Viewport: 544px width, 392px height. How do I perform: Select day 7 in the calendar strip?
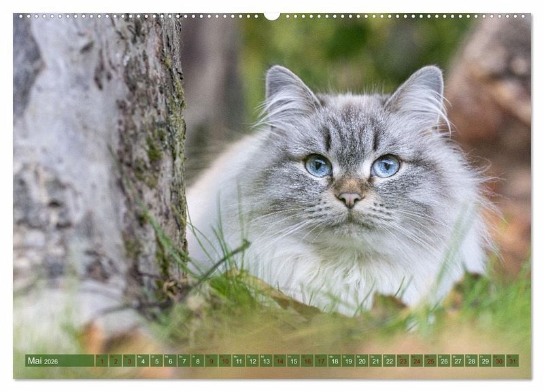pyautogui.click(x=184, y=361)
